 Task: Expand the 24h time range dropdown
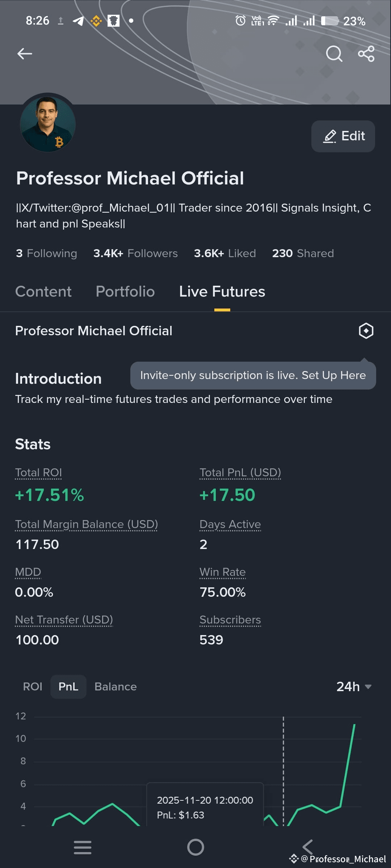(354, 686)
